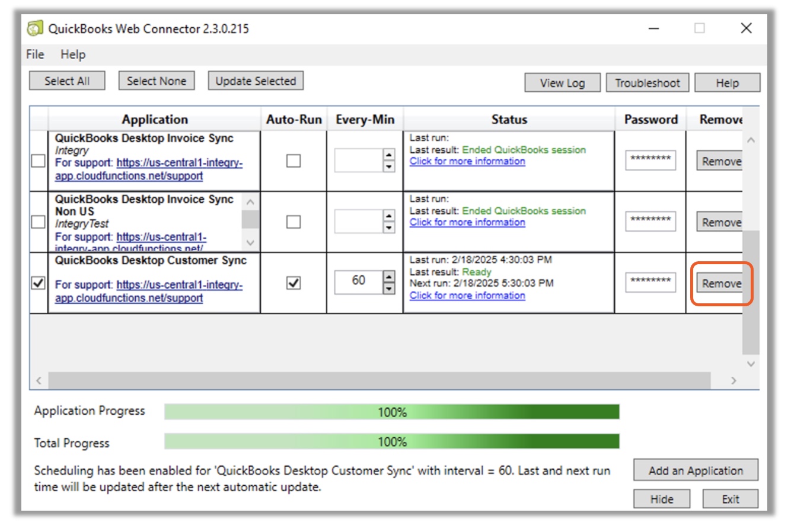Open the File menu
Viewport: 791px width, 532px height.
click(35, 55)
